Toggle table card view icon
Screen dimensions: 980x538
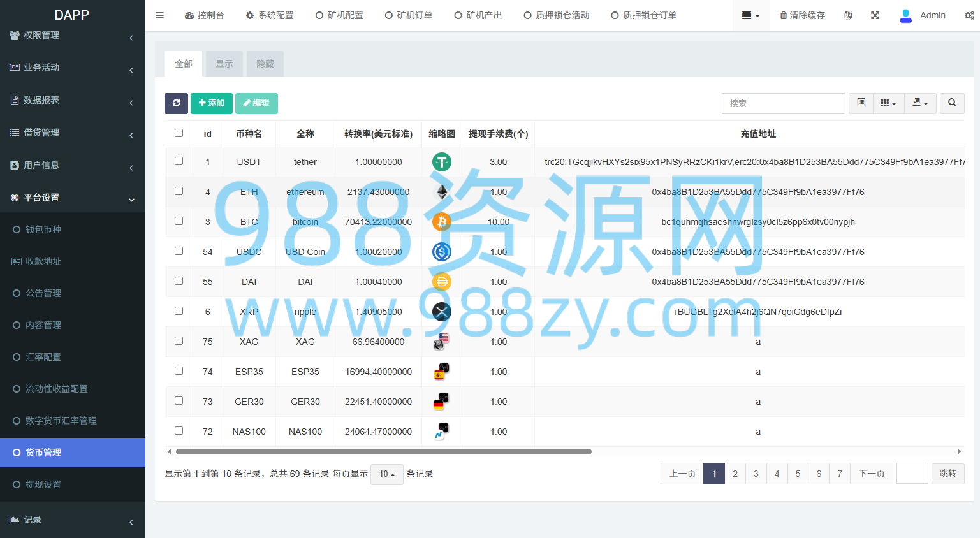(861, 103)
